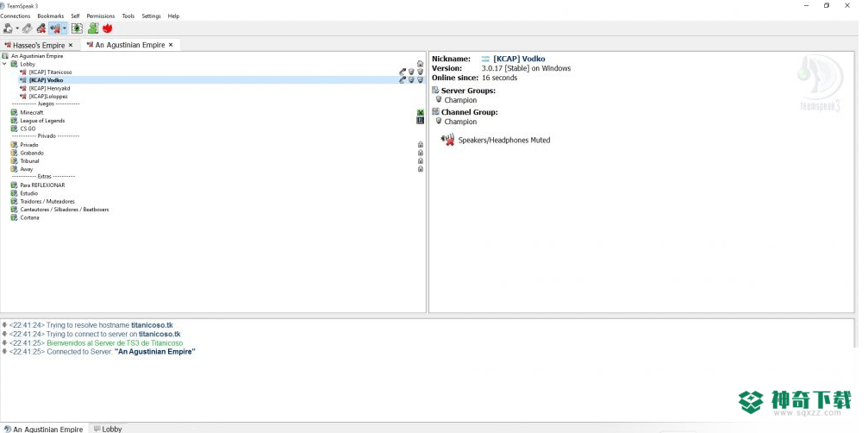This screenshot has height=433, width=868.
Task: Select user [KCAP] Vodko in tree
Action: (x=46, y=80)
